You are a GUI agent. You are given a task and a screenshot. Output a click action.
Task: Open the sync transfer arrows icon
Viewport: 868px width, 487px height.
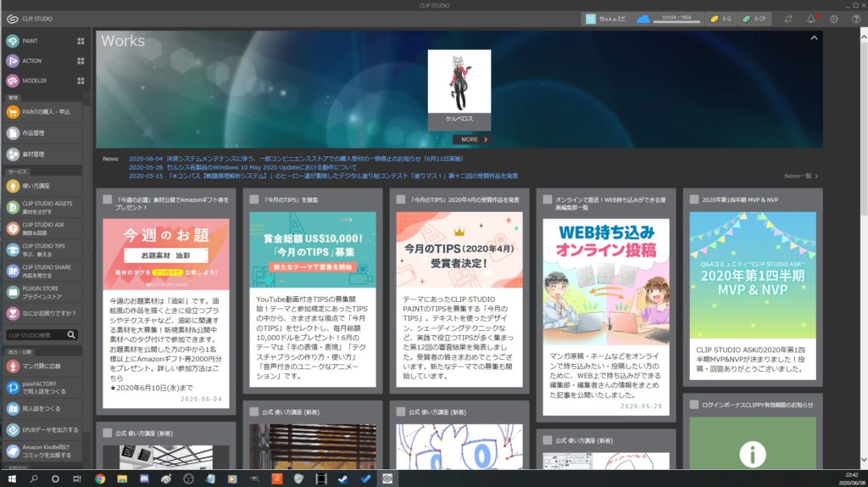point(788,19)
